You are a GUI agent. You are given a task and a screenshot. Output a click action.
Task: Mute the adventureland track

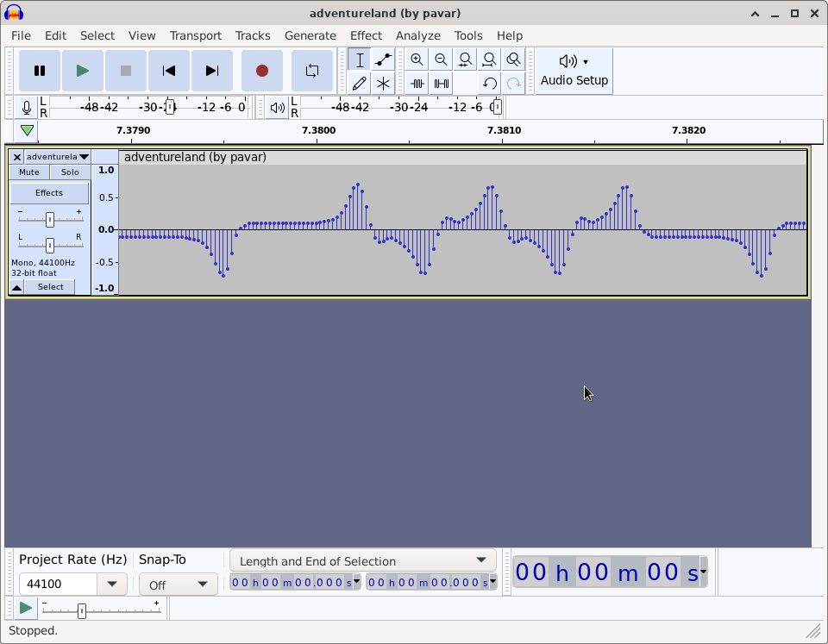pos(29,172)
